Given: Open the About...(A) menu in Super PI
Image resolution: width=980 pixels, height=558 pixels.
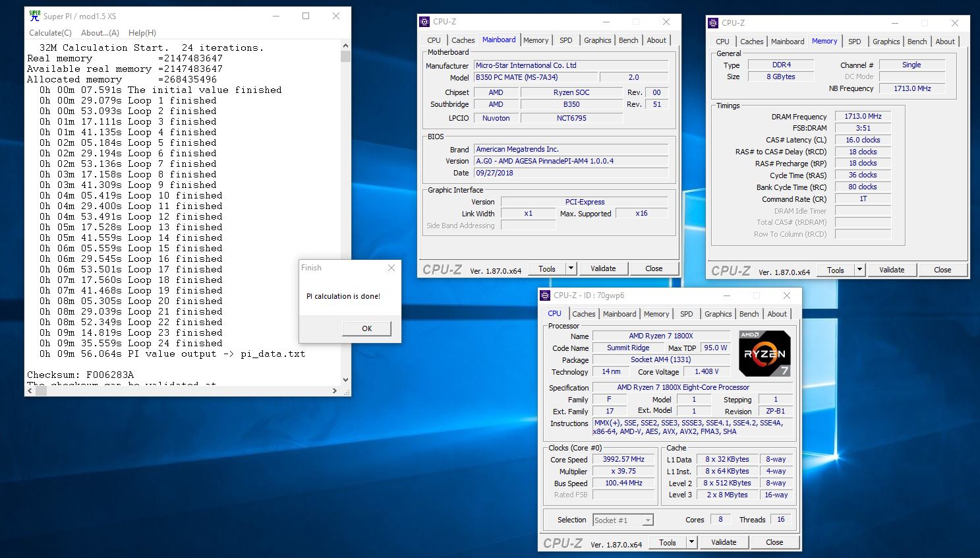Looking at the screenshot, I should coord(100,33).
